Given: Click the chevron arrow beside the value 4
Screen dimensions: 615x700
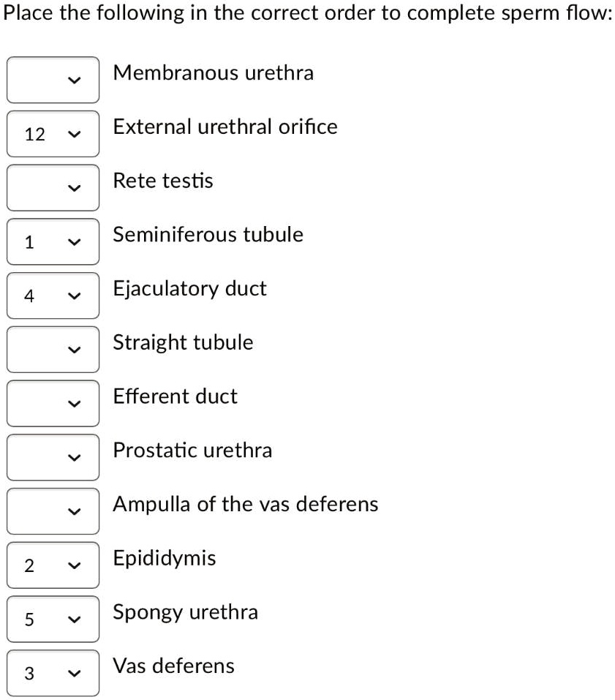Looking at the screenshot, I should (74, 296).
